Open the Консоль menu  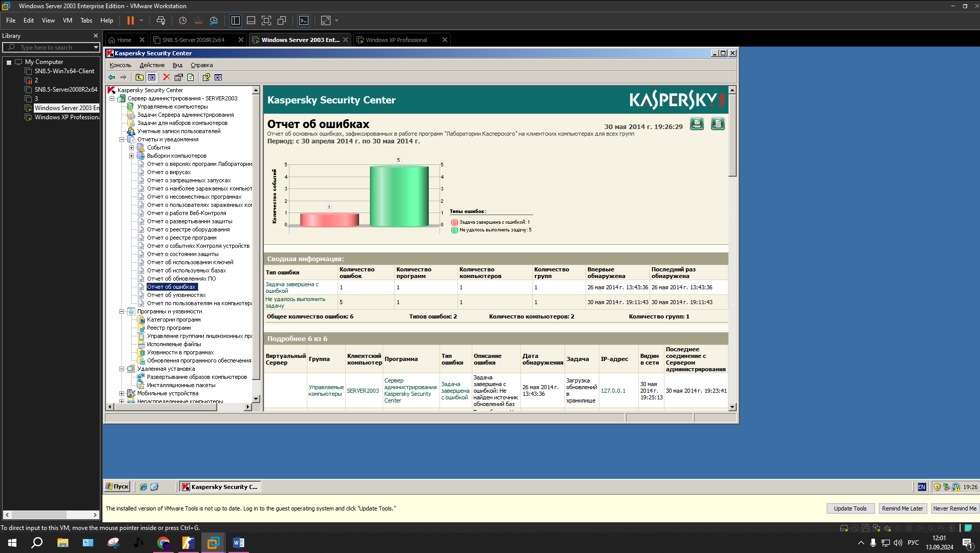(120, 65)
